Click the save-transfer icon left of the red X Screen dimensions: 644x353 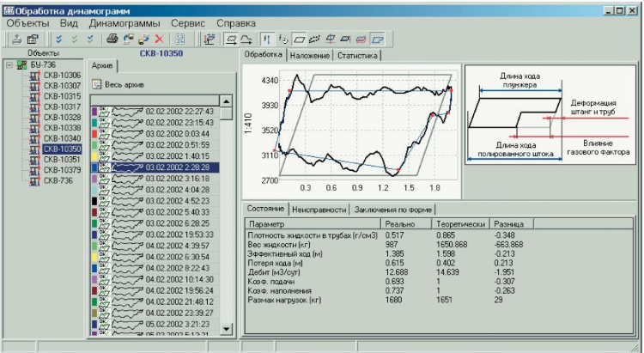[143, 39]
